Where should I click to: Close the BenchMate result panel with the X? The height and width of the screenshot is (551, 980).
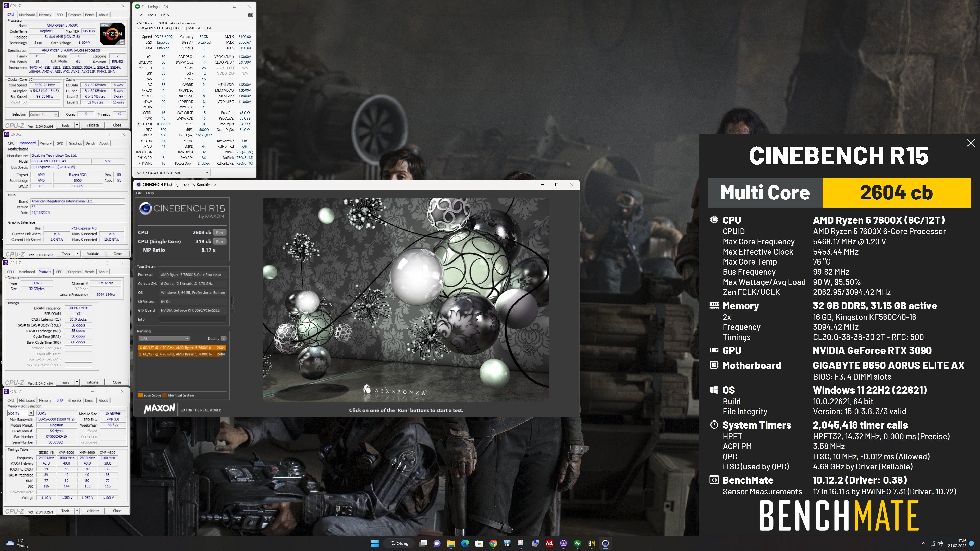(x=971, y=143)
